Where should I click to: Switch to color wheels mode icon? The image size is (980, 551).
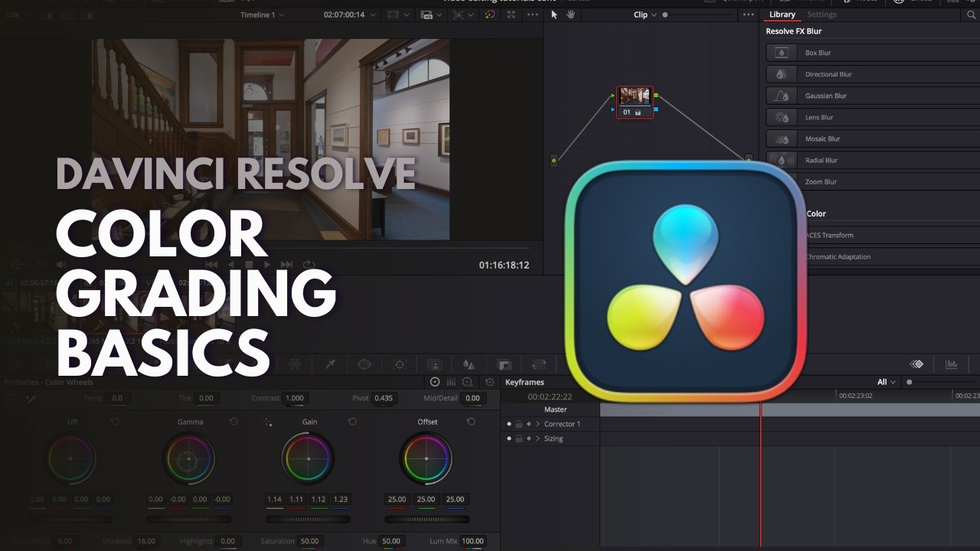click(x=435, y=382)
